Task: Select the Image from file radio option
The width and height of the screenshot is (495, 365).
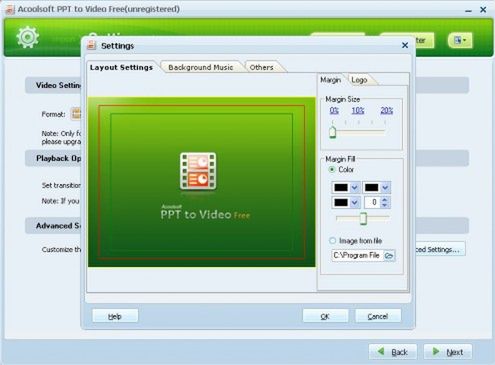Action: point(333,240)
